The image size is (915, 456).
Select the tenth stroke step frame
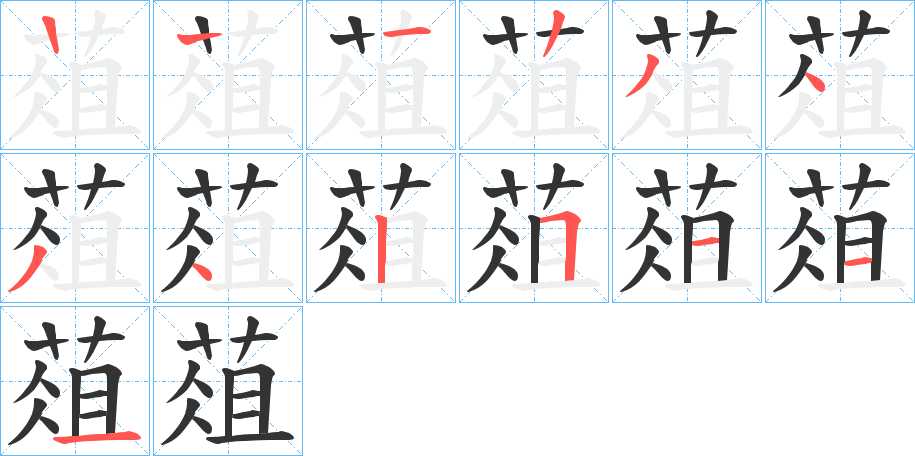(534, 228)
